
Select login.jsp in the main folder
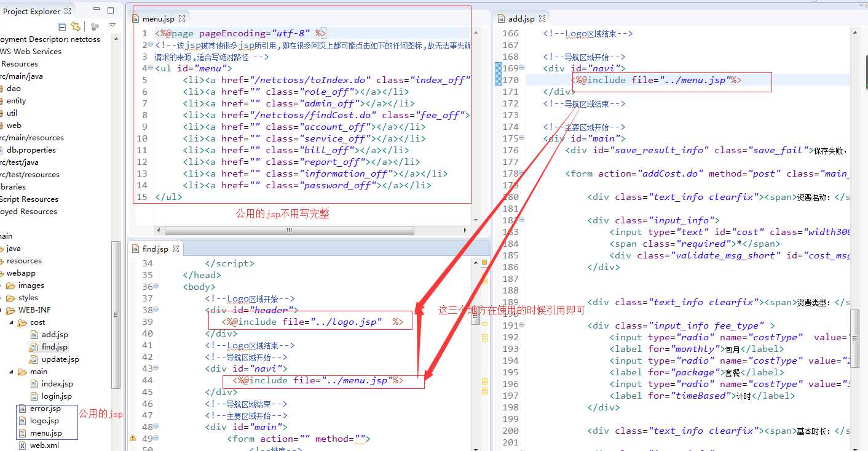[x=57, y=396]
